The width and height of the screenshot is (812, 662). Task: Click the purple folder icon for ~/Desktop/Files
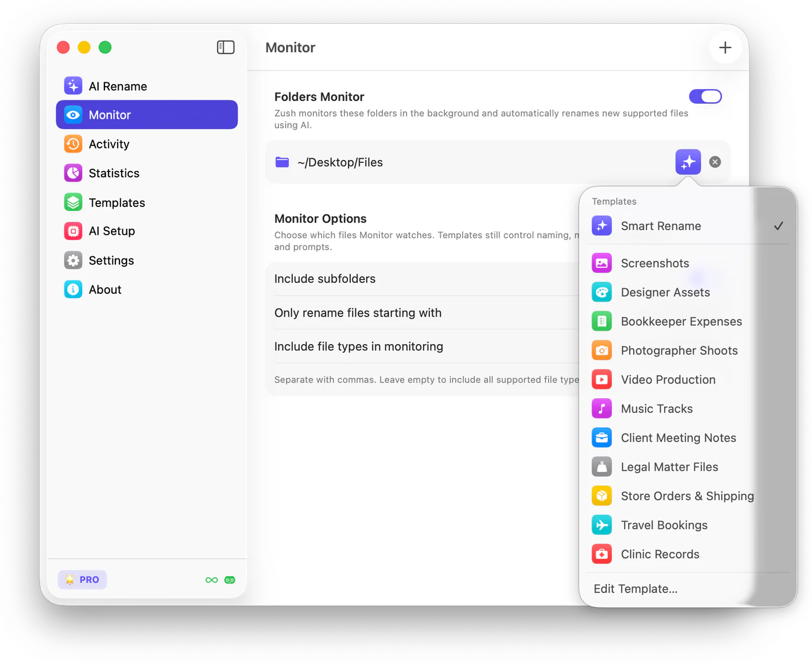282,162
